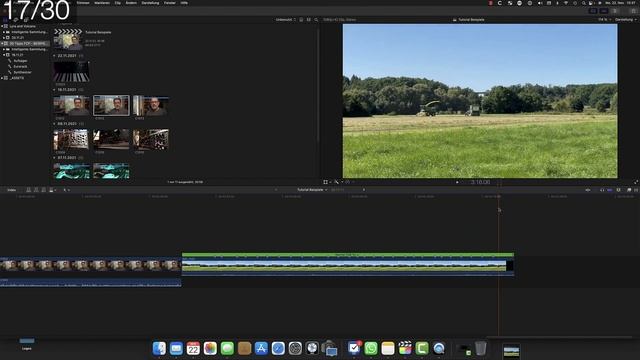
Task: Expand the _ASSETS library
Action: (2, 78)
